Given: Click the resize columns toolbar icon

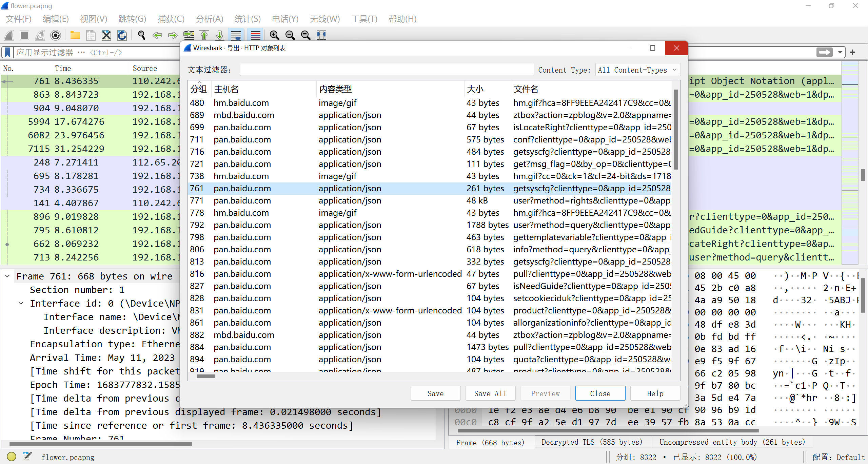Looking at the screenshot, I should tap(321, 35).
